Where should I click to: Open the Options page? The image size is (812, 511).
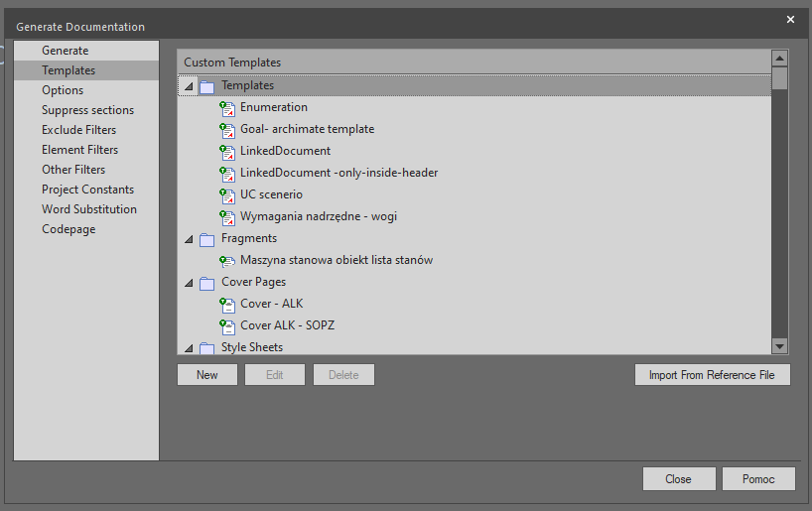tap(86, 90)
